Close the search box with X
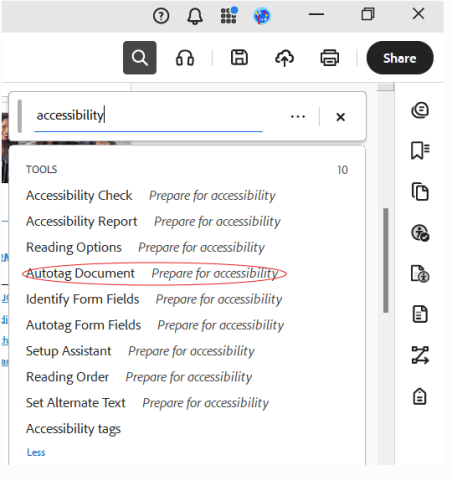Screen dimensions: 452x480 [x=340, y=117]
